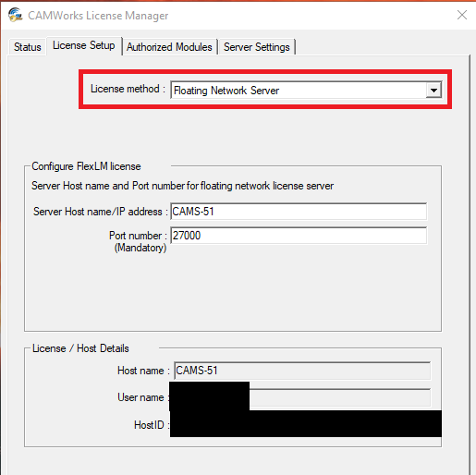Screen dimensions: 476x475
Task: Click the CAMWorks License Manager title text
Action: point(98,16)
